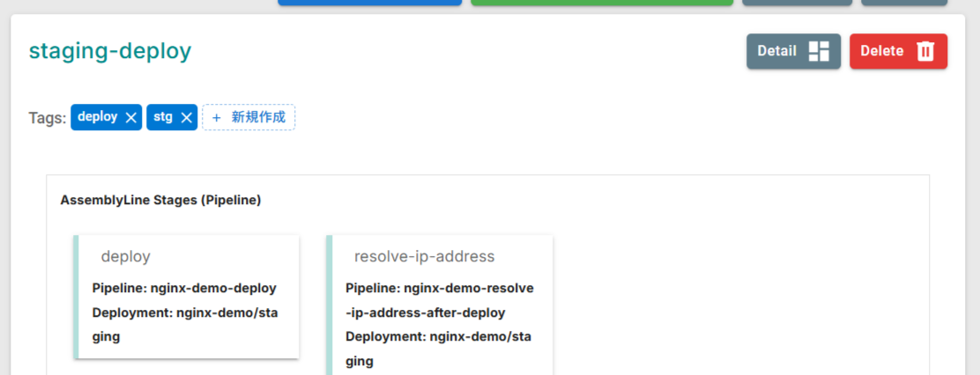This screenshot has height=375, width=980.
Task: Click the nginx-demo-resolve-ip-address-after-deploy pipeline text
Action: pos(439,300)
